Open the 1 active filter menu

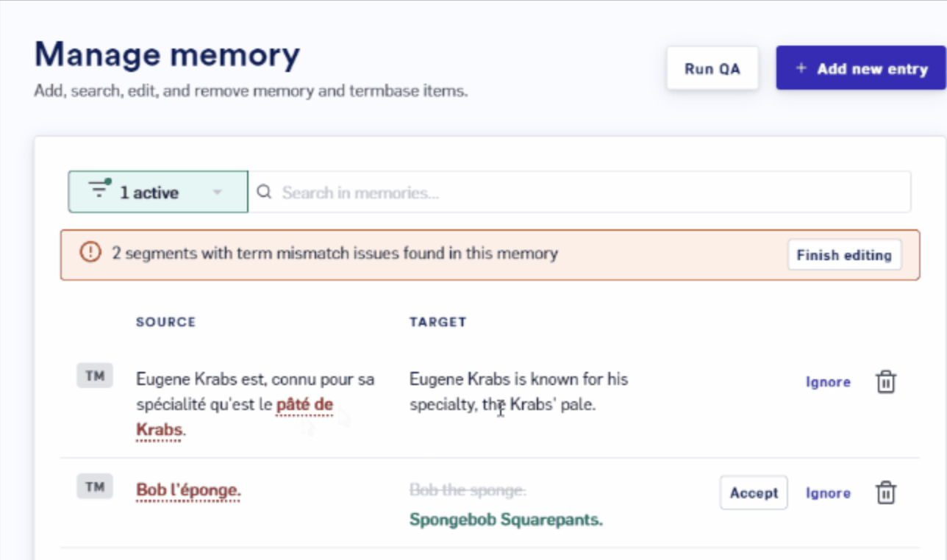click(158, 192)
